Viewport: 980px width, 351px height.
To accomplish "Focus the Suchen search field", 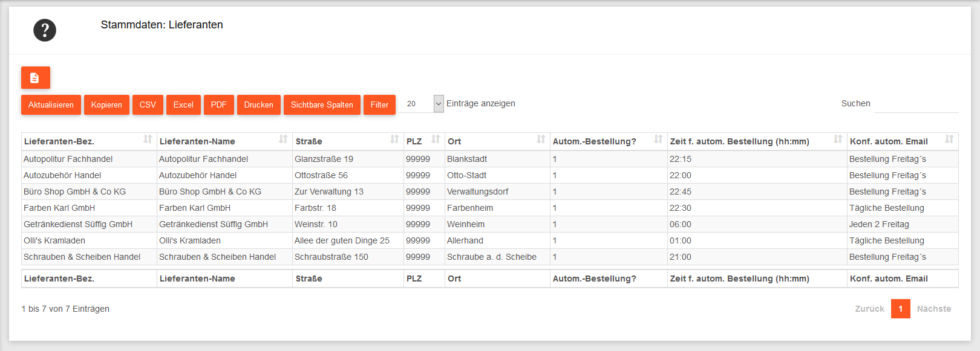I will click(x=916, y=104).
